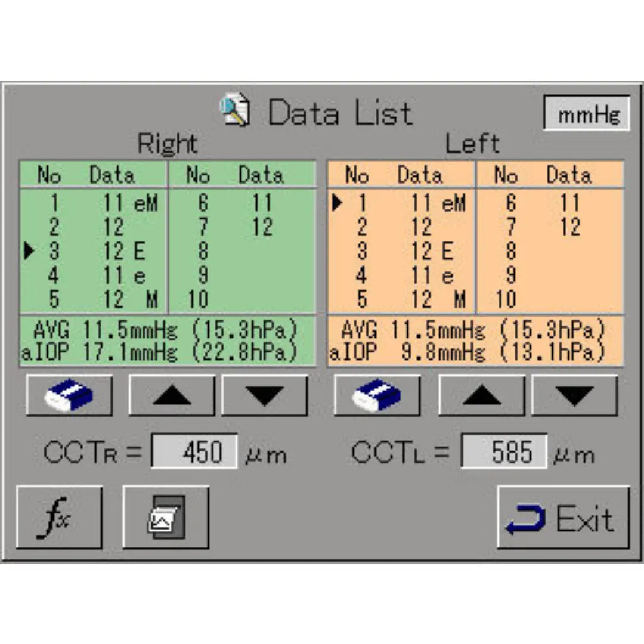Exit the Data List screen
644x644 pixels.
tap(563, 517)
